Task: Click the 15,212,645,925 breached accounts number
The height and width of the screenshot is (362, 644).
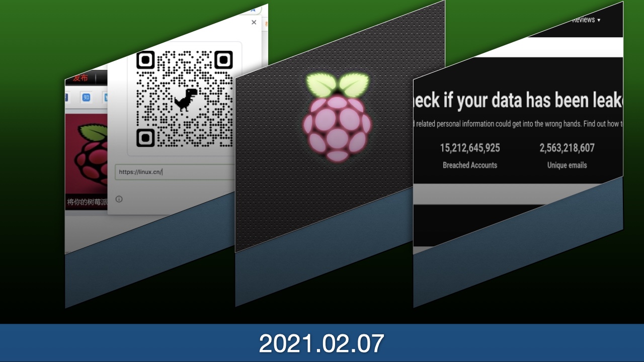Action: click(470, 148)
